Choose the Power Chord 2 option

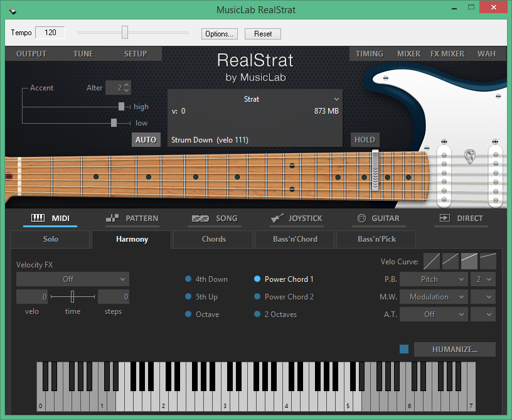[284, 297]
